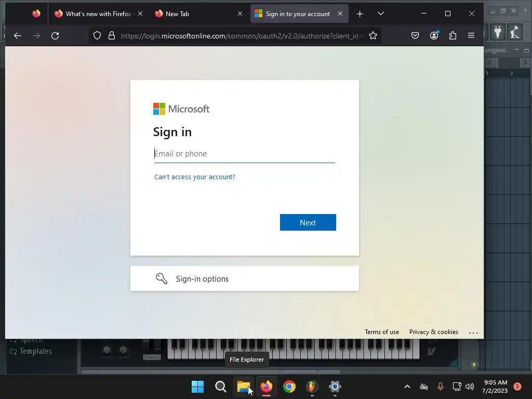Click the network display tray icon
The image size is (532, 399).
457,387
